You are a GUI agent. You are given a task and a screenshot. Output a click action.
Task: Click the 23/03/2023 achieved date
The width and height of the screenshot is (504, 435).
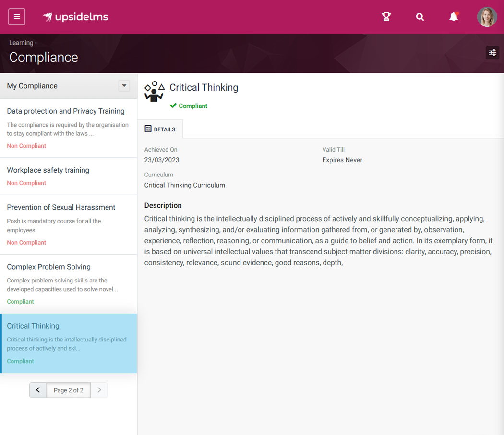pyautogui.click(x=162, y=160)
